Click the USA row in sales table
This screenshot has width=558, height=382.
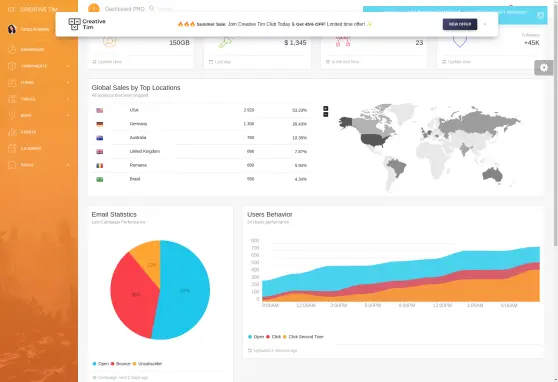tap(201, 110)
